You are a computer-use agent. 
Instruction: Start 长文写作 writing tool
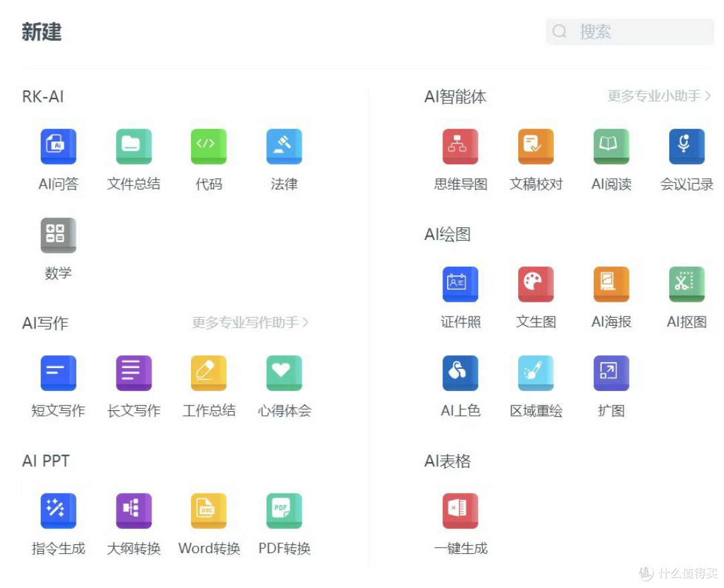click(133, 373)
